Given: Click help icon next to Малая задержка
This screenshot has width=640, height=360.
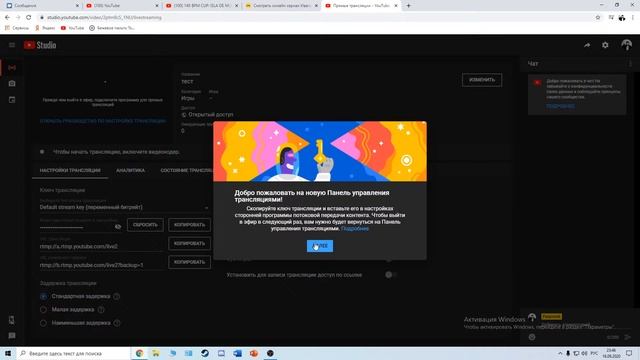Looking at the screenshot, I should [x=101, y=310].
